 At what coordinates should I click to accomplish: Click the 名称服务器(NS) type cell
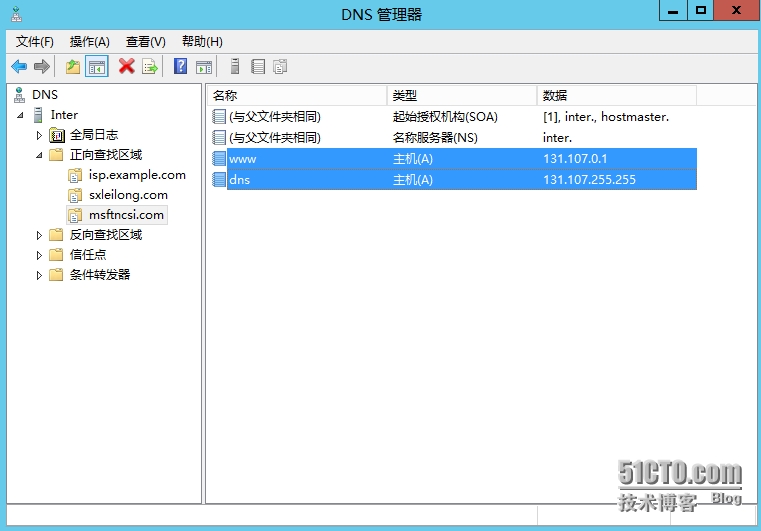pos(435,138)
